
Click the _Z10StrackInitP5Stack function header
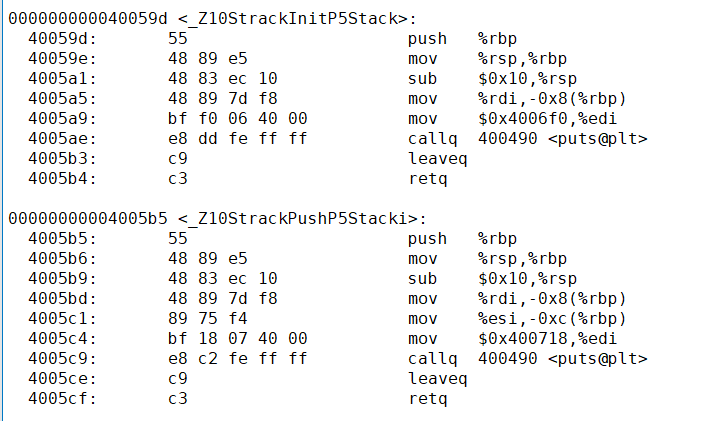click(212, 19)
